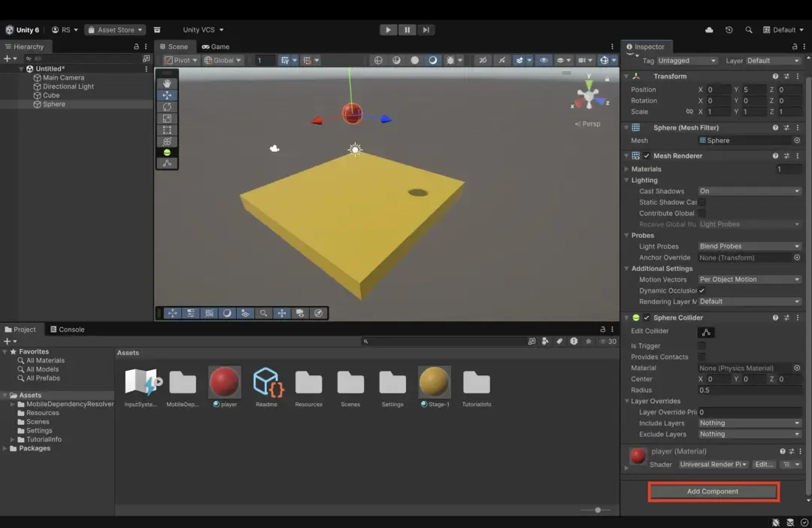Open the cloud services icon
This screenshot has width=812, height=528.
709,30
